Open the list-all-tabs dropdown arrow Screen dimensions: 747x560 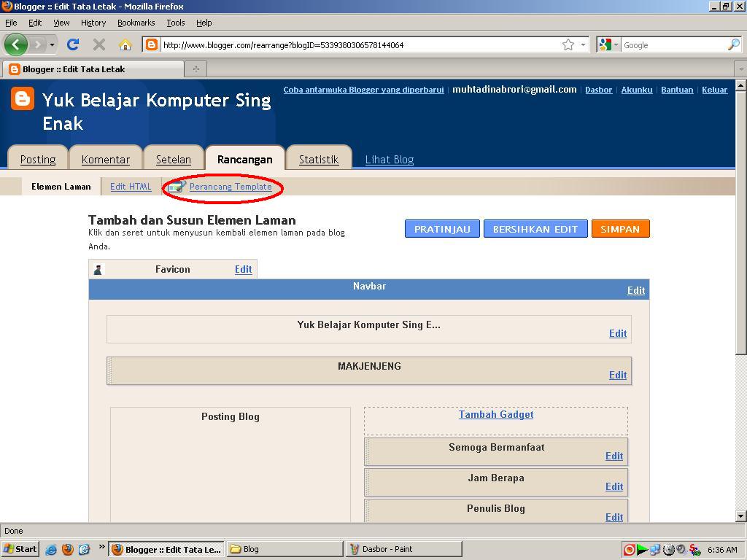[741, 69]
